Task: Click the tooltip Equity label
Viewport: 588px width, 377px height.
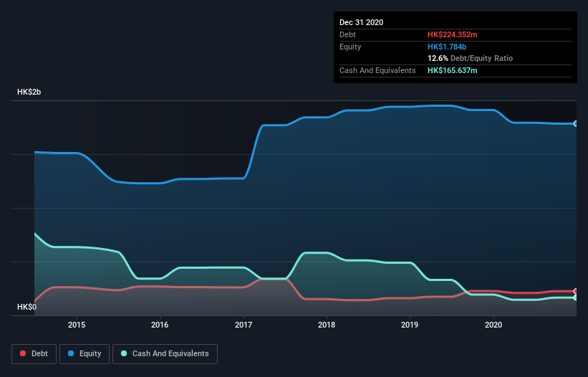Action: 350,47
